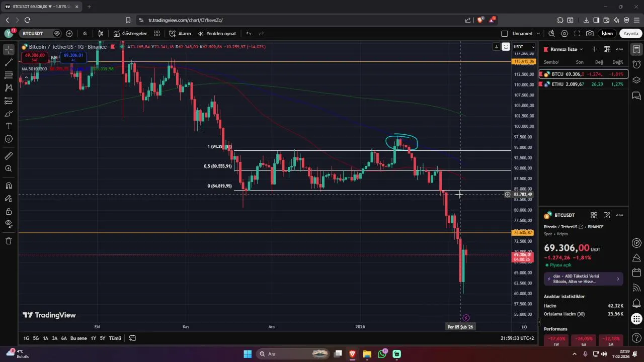Image resolution: width=644 pixels, height=362 pixels.
Task: Select the 1G date range tab
Action: click(x=26, y=338)
